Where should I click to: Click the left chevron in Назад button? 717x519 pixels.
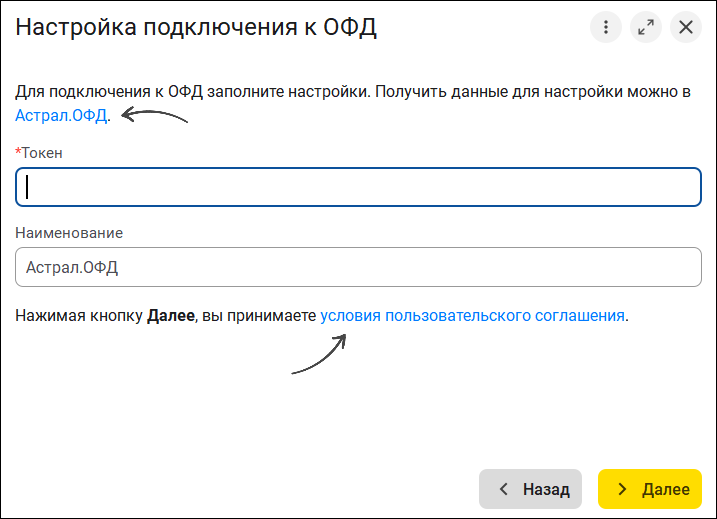pyautogui.click(x=503, y=489)
